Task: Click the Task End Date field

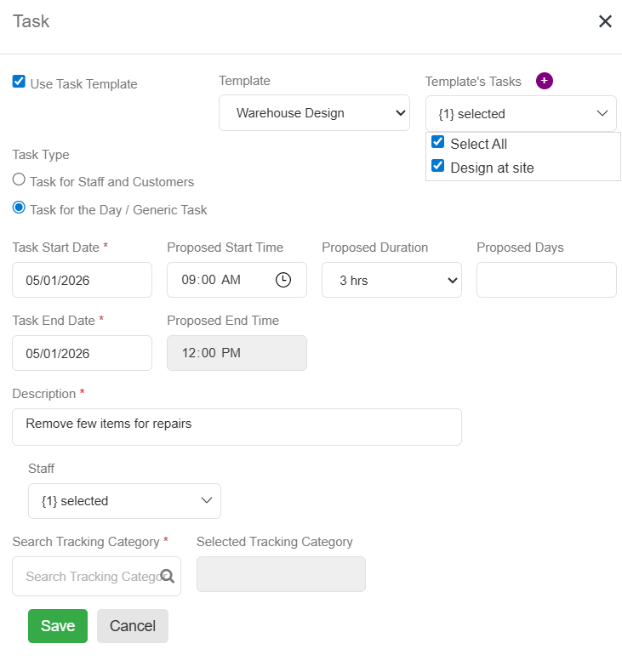Action: (x=82, y=353)
